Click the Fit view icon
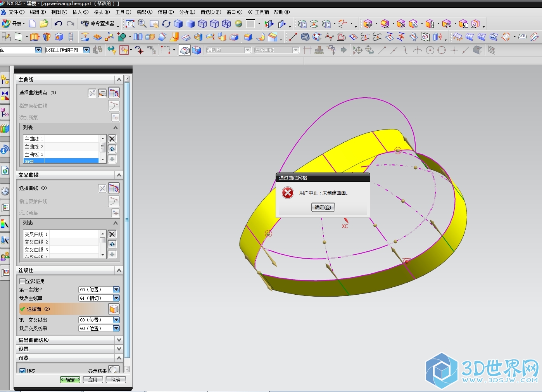Screen dimensions: 542x392 coord(130,24)
